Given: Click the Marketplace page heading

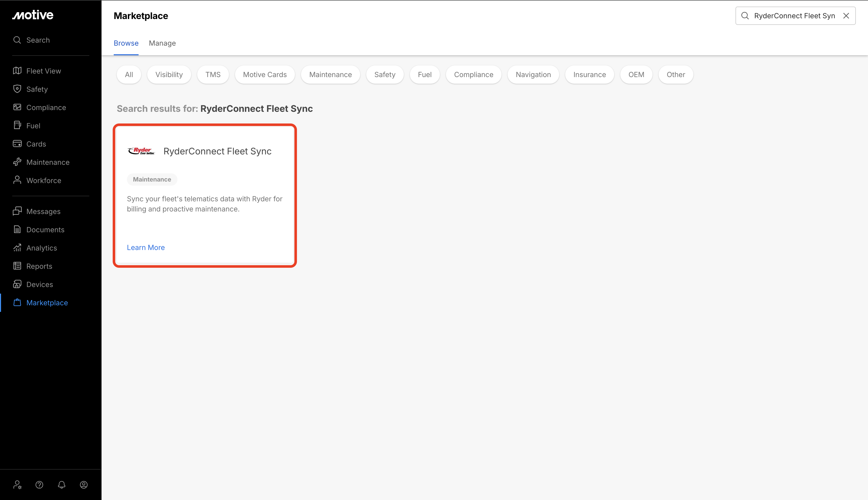Looking at the screenshot, I should (x=141, y=16).
